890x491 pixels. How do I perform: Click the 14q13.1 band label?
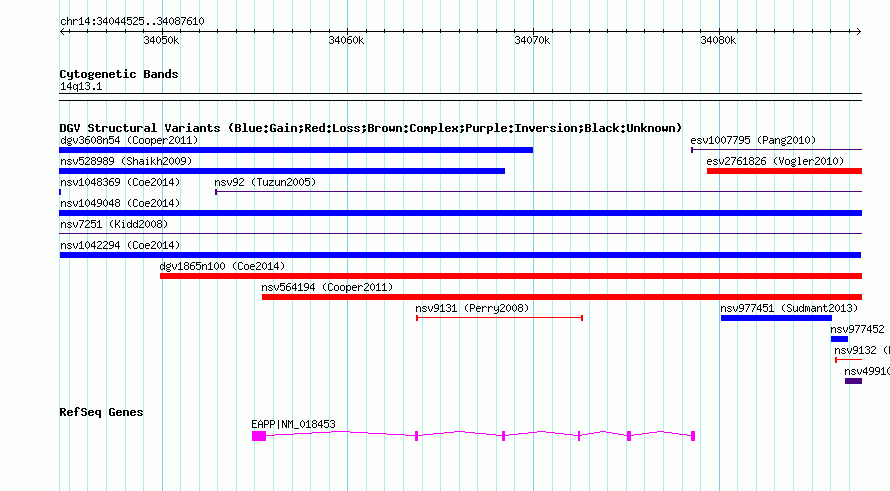(x=81, y=86)
